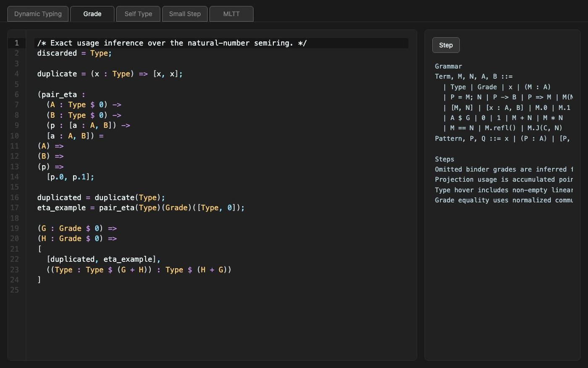This screenshot has height=368, width=588.
Task: Click the 'Grammar' heading in side panel
Action: point(449,66)
